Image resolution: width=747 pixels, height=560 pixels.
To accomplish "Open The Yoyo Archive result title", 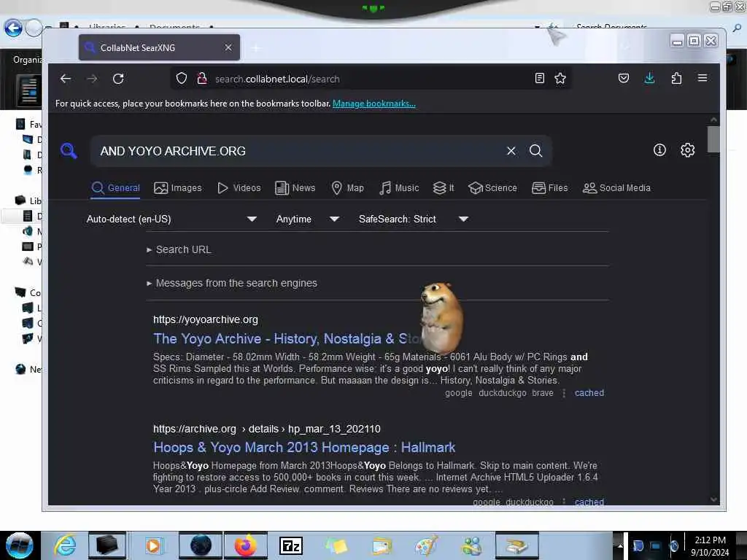I will tap(286, 338).
